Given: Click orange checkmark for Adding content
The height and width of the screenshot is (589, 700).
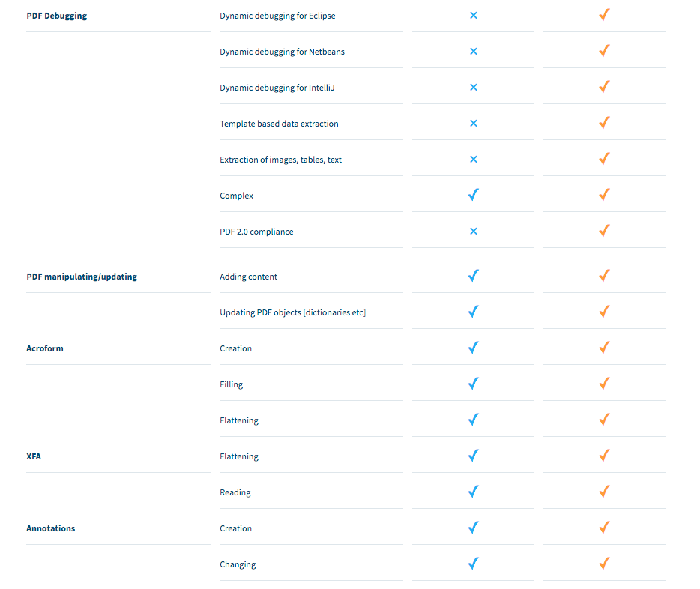Looking at the screenshot, I should pyautogui.click(x=604, y=276).
